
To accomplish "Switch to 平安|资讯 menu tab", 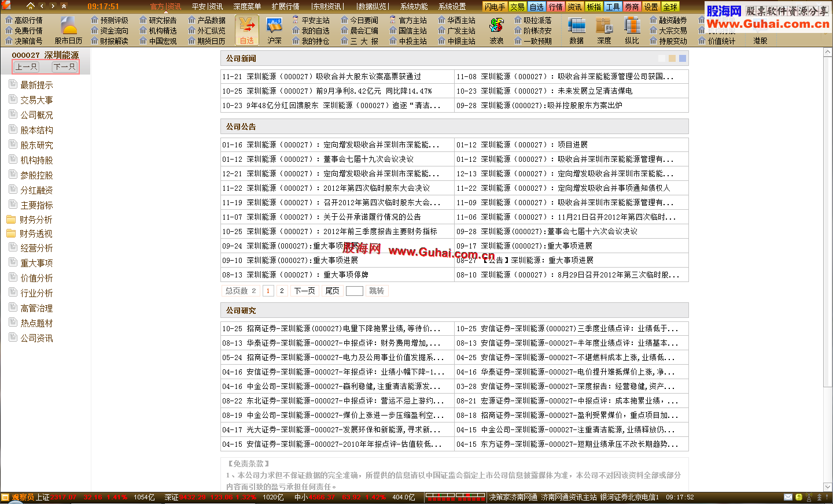I will [x=207, y=6].
